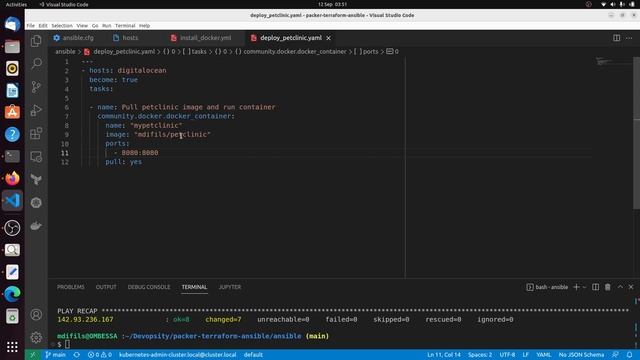640x360 pixels.
Task: Open the Terminal menu
Action: point(125,25)
